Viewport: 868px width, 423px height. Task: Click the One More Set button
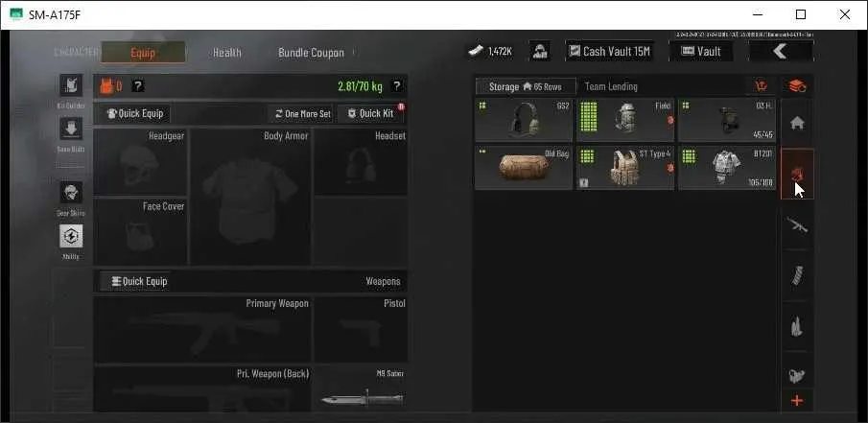tap(302, 113)
